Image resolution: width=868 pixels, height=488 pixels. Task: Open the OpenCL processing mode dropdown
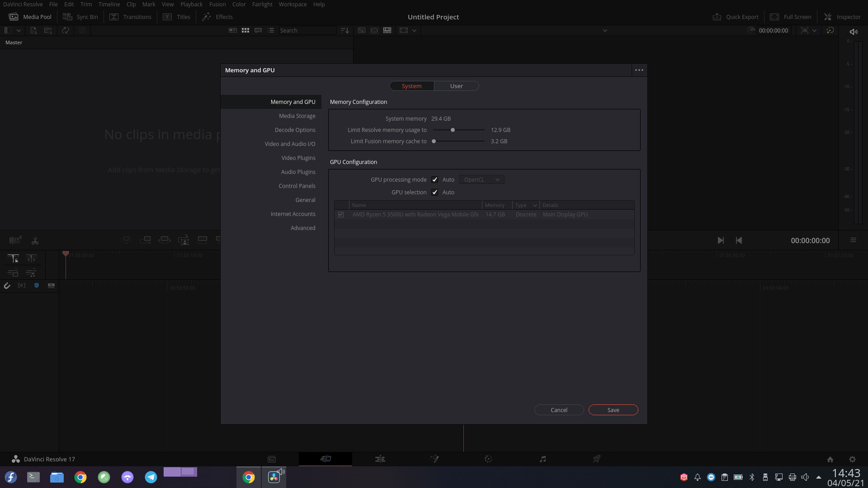[x=481, y=180]
